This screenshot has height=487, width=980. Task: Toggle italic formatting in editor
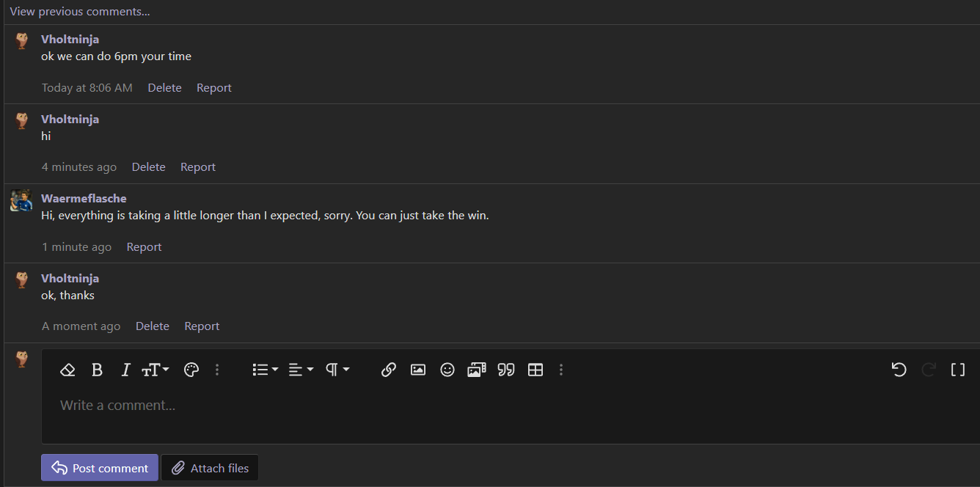pos(125,370)
